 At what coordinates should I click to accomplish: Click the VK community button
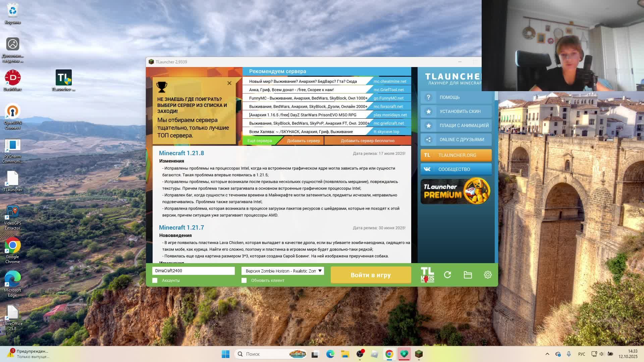tap(456, 169)
